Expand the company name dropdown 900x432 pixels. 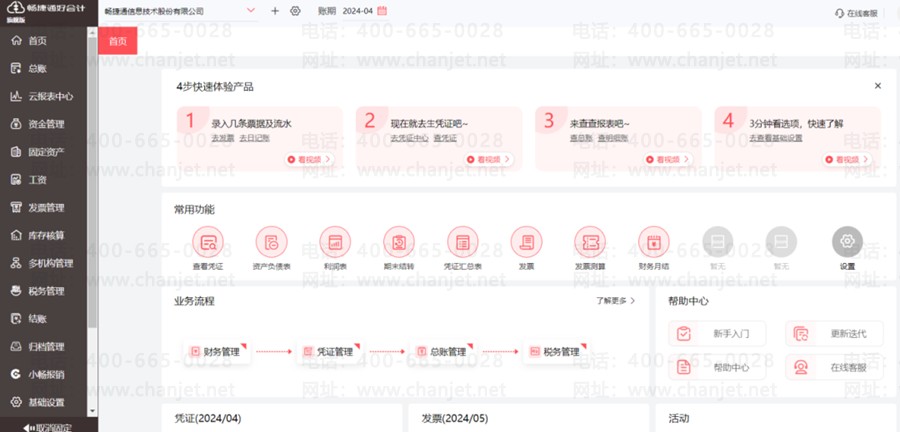[x=250, y=11]
